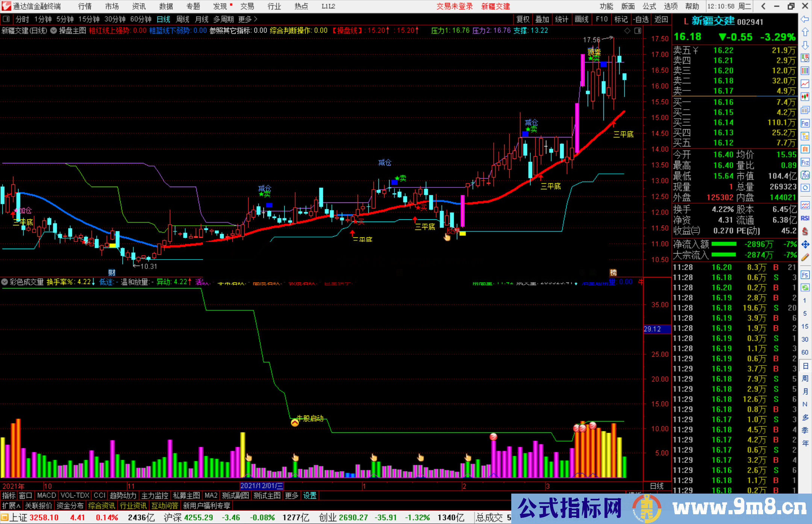This screenshot has height=524, width=812.
Task: Open the 更多 indicator tabs dropdown
Action: (x=291, y=495)
